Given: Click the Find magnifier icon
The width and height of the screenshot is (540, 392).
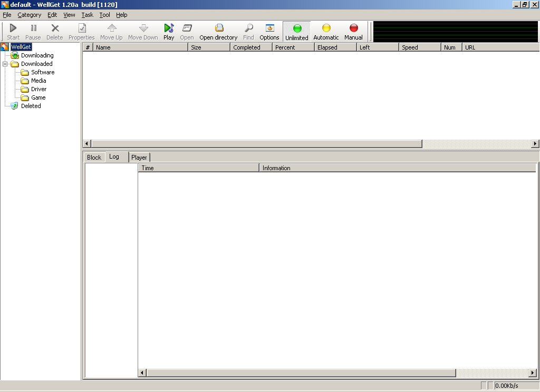Looking at the screenshot, I should pyautogui.click(x=249, y=28).
